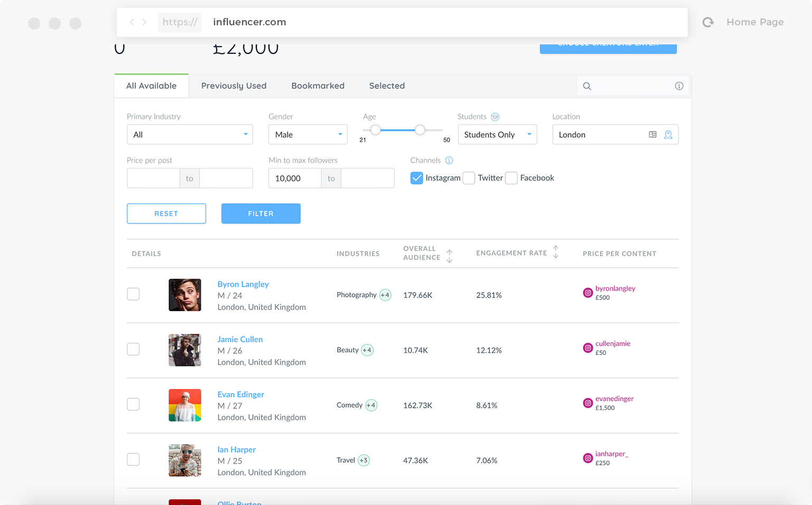Show Evan Edinger's +4 industries badge

coord(372,406)
